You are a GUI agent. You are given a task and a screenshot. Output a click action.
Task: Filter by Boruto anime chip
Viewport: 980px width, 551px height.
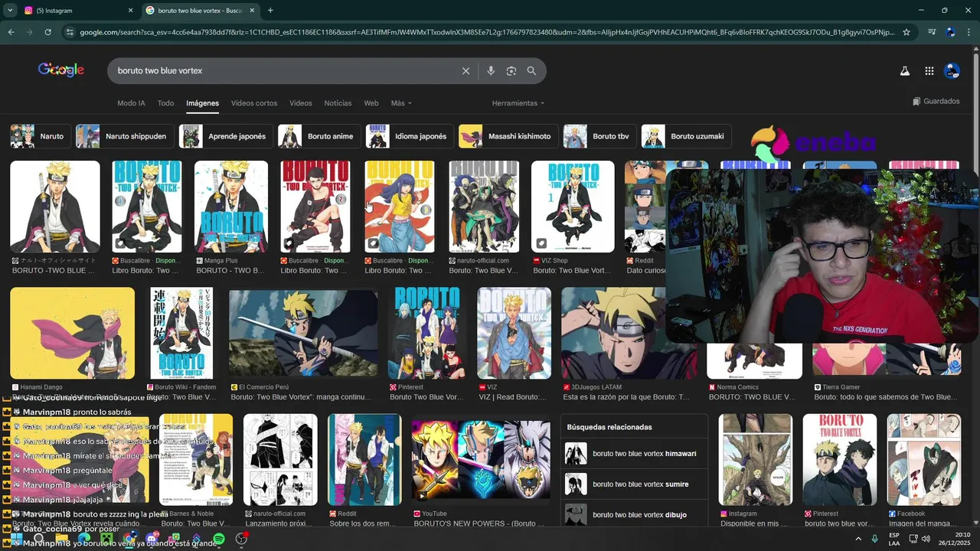pos(319,136)
